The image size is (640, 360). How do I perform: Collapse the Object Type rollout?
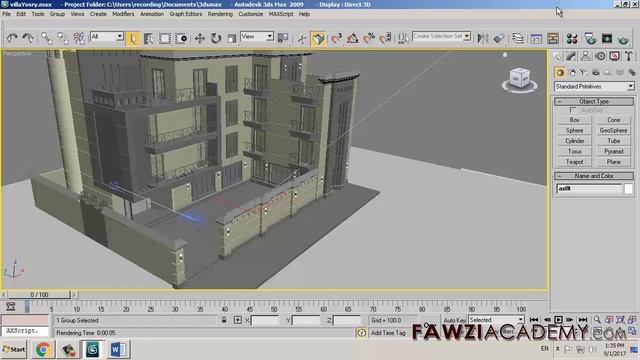pos(594,101)
